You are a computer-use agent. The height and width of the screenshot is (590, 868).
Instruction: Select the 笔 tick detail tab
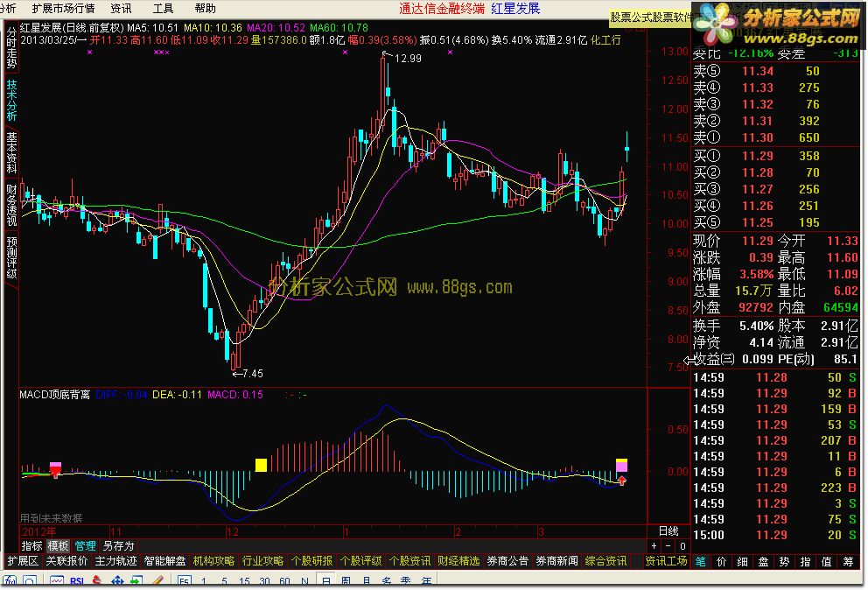coord(700,561)
